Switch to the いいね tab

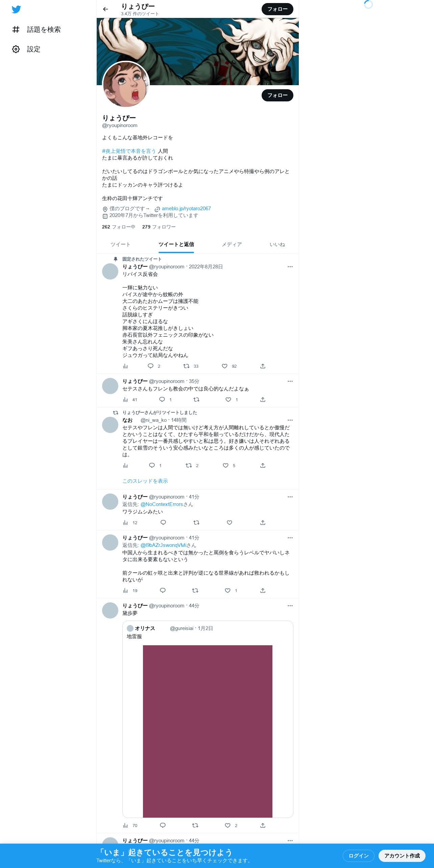coord(277,244)
